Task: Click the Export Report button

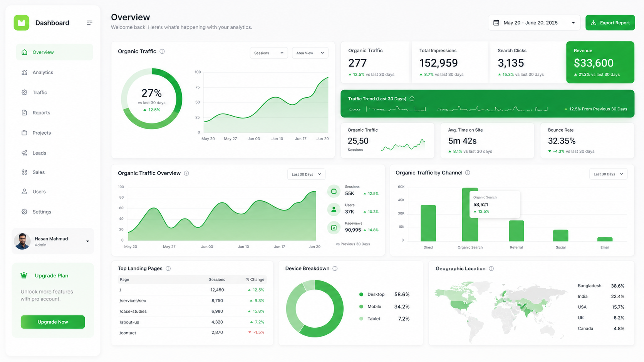Action: 610,23
